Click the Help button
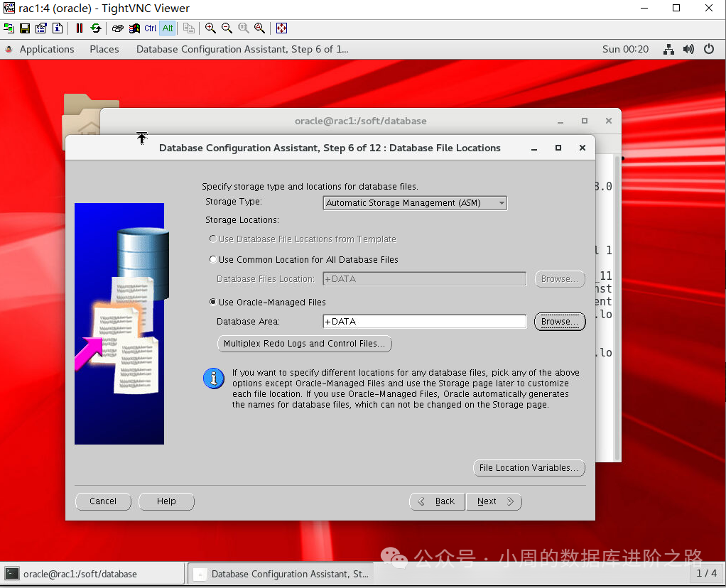The height and width of the screenshot is (588, 726). pyautogui.click(x=166, y=501)
